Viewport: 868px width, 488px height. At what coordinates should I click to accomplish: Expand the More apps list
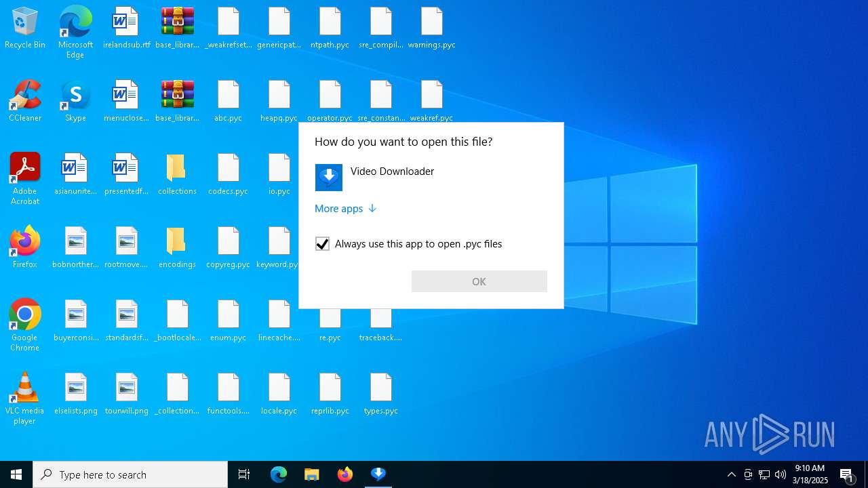(345, 209)
